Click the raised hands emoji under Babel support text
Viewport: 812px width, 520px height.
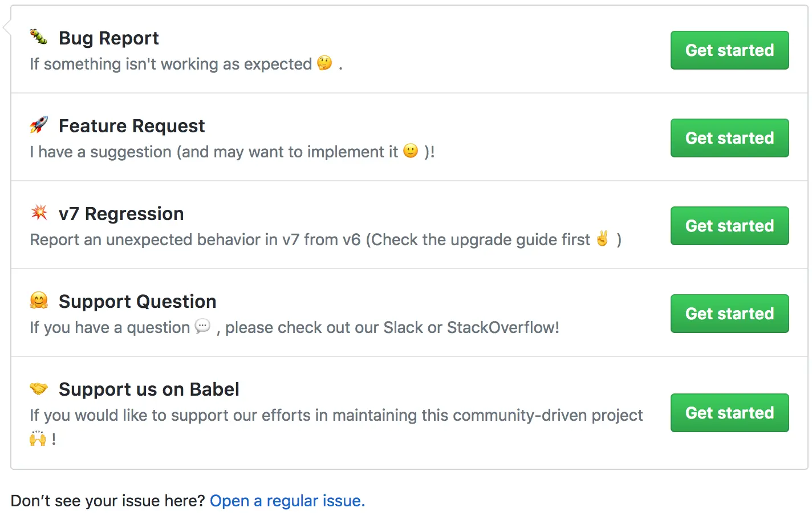coord(38,438)
